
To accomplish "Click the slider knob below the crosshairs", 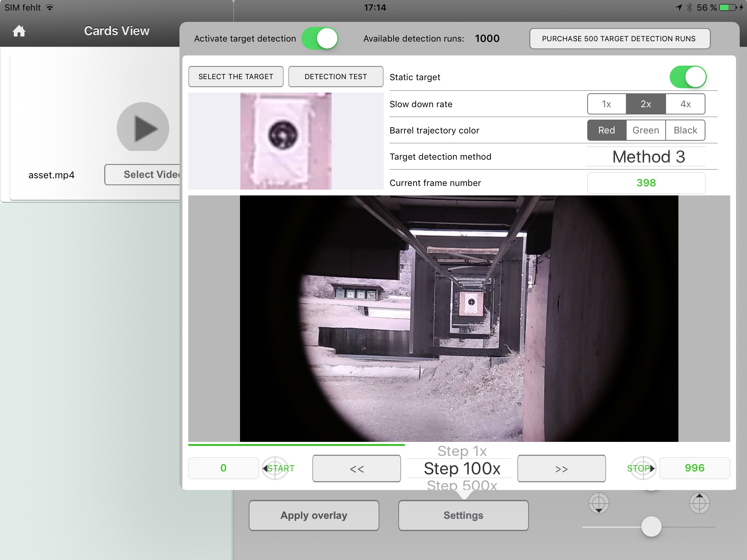I will (x=651, y=526).
